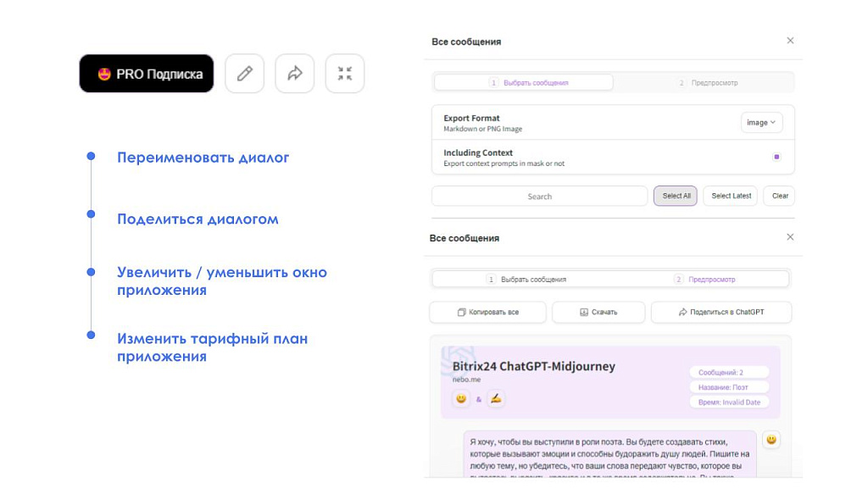Click the smiley emoji icon in the chat card
This screenshot has width=868, height=488.
459,397
